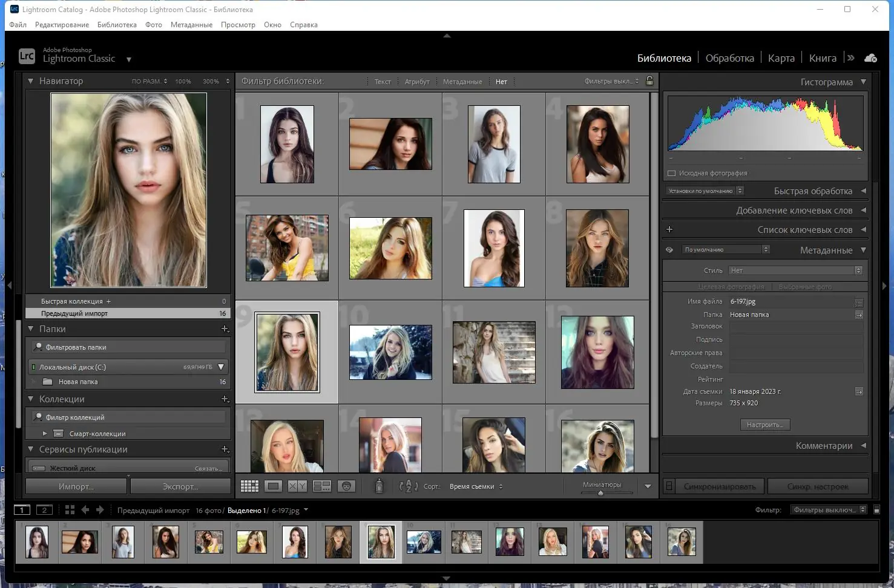Toggle the sync auto switch beside Синхронизировать
Image resolution: width=894 pixels, height=588 pixels.
click(x=669, y=486)
